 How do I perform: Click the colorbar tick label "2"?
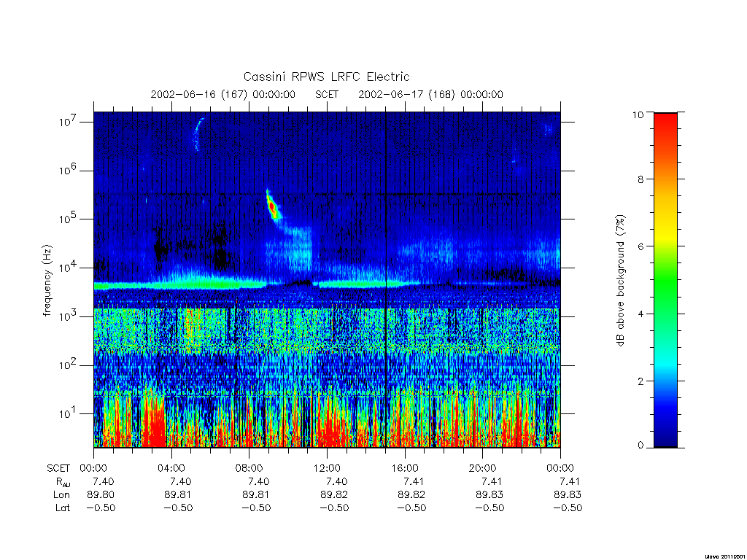pyautogui.click(x=640, y=381)
